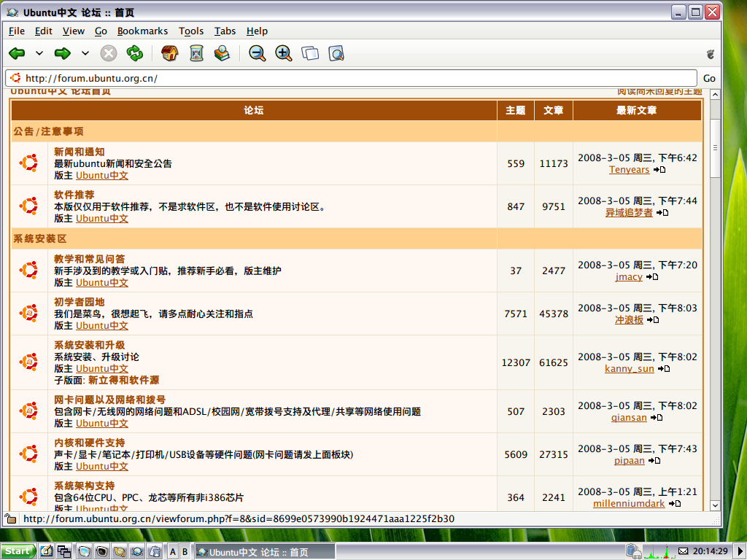
Task: Click the GNOME foot throbber icon
Action: (x=711, y=54)
